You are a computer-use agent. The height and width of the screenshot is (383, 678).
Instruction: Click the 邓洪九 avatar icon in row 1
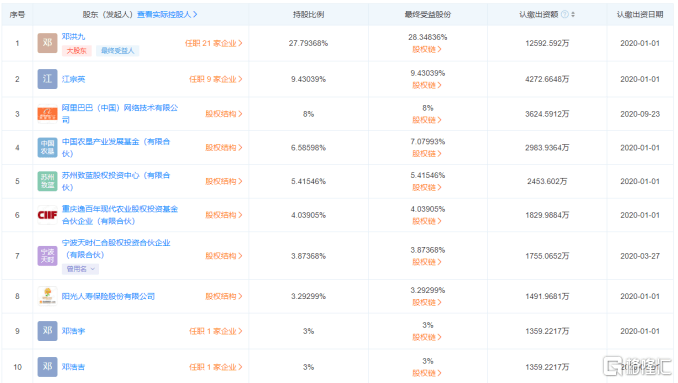(x=47, y=43)
